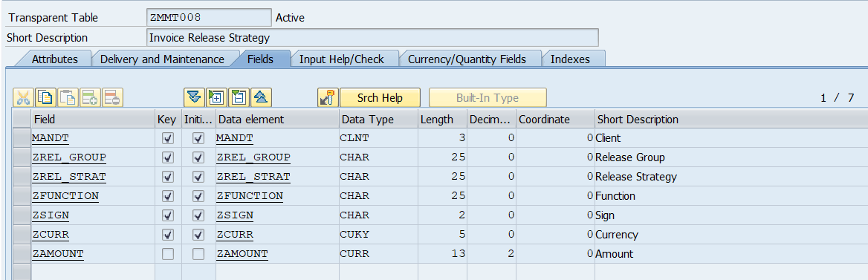This screenshot has height=280, width=868.
Task: Switch to the Attributes tab
Action: (x=54, y=59)
